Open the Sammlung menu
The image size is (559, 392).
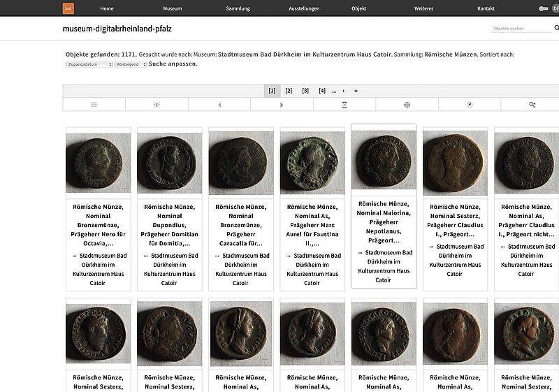click(x=238, y=8)
